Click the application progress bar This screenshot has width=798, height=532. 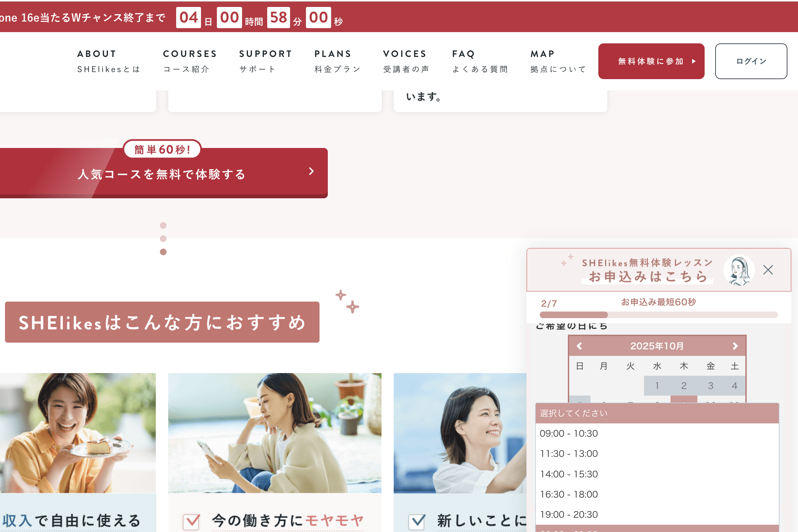click(x=658, y=314)
